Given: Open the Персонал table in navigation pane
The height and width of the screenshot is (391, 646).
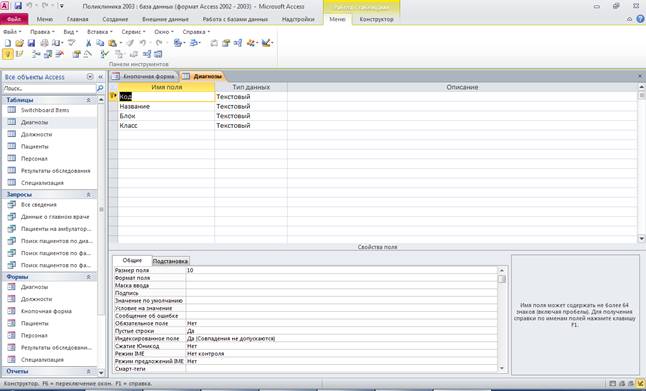Looking at the screenshot, I should [34, 159].
